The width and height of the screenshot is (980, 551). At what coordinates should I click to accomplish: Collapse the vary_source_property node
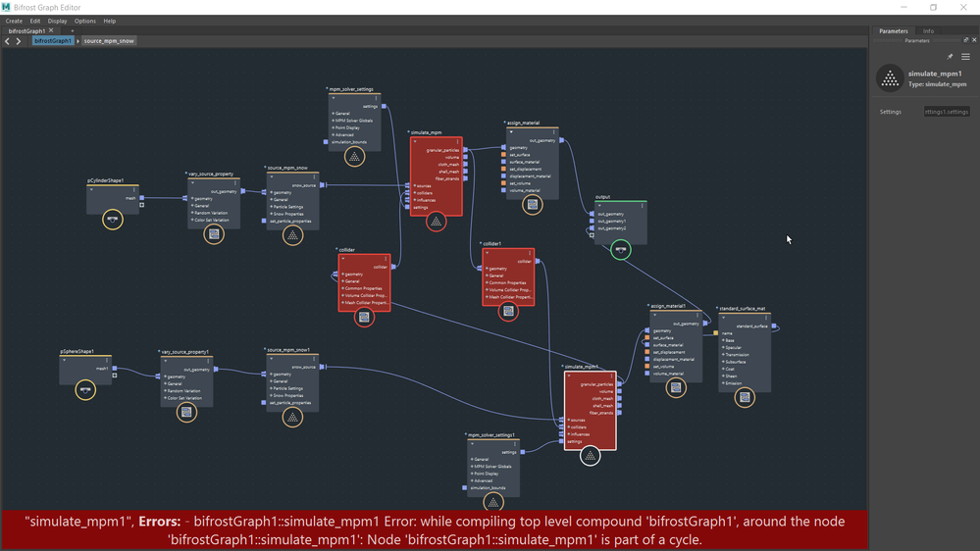coord(192,183)
